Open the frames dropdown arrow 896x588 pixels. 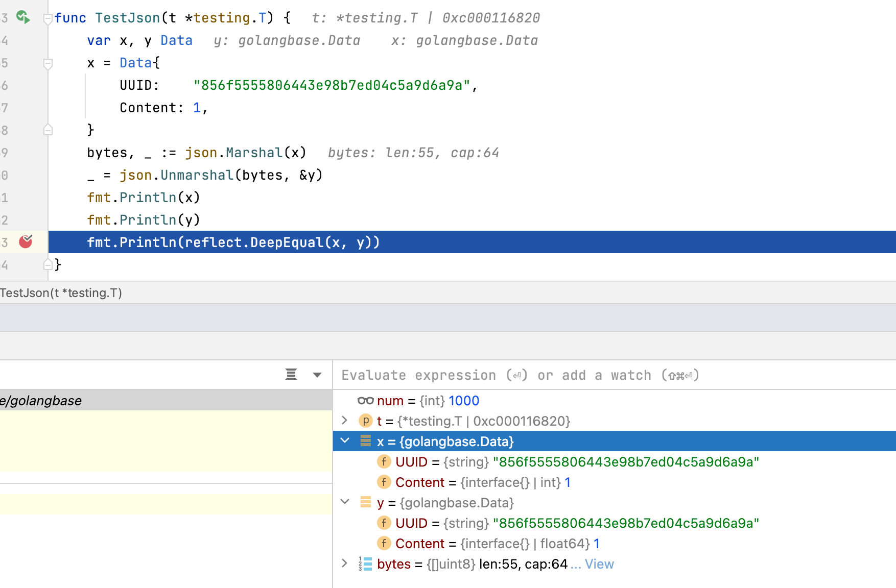[x=317, y=375]
